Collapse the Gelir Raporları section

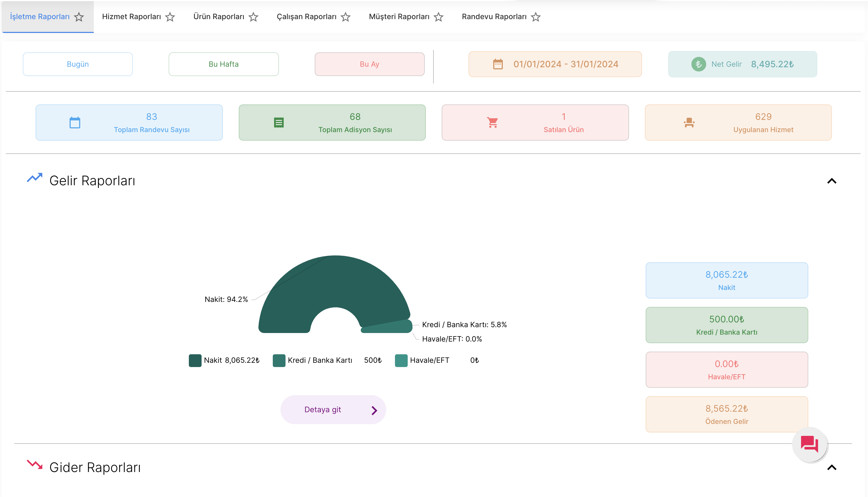[x=832, y=181]
